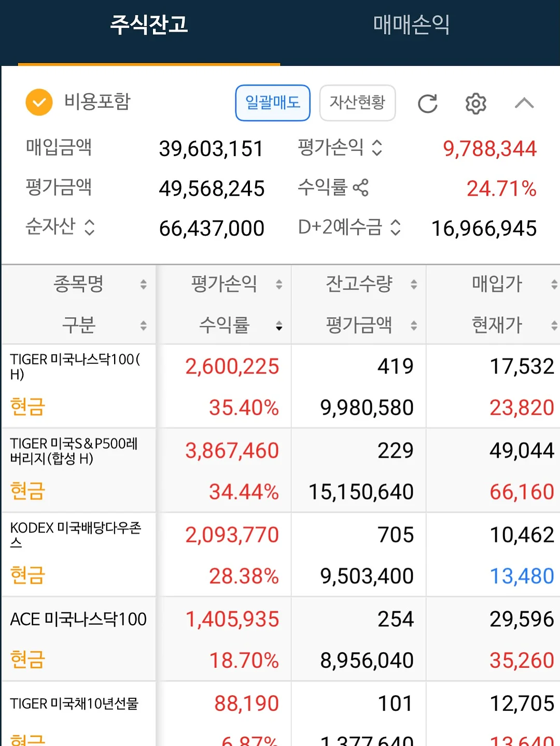Tap the 일괄매도 button
This screenshot has height=746, width=560.
[x=273, y=103]
